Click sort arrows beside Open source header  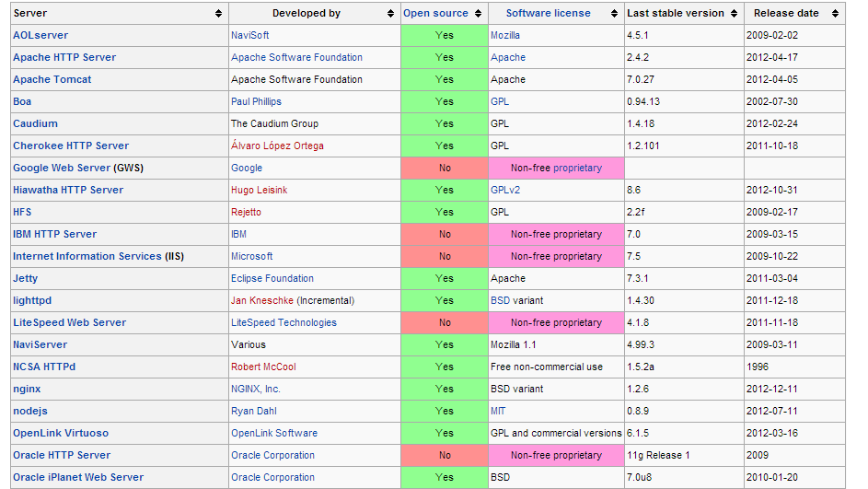479,13
